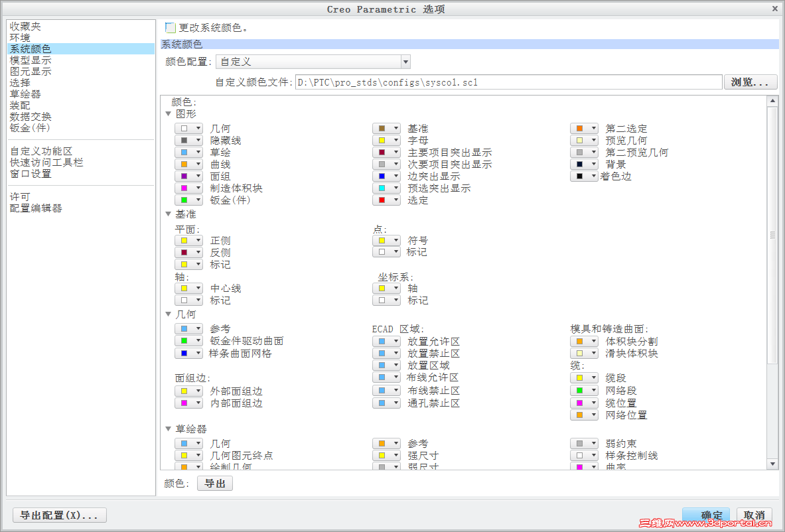Change the 点 符号 color swatch
This screenshot has height=532, width=785.
coord(386,240)
